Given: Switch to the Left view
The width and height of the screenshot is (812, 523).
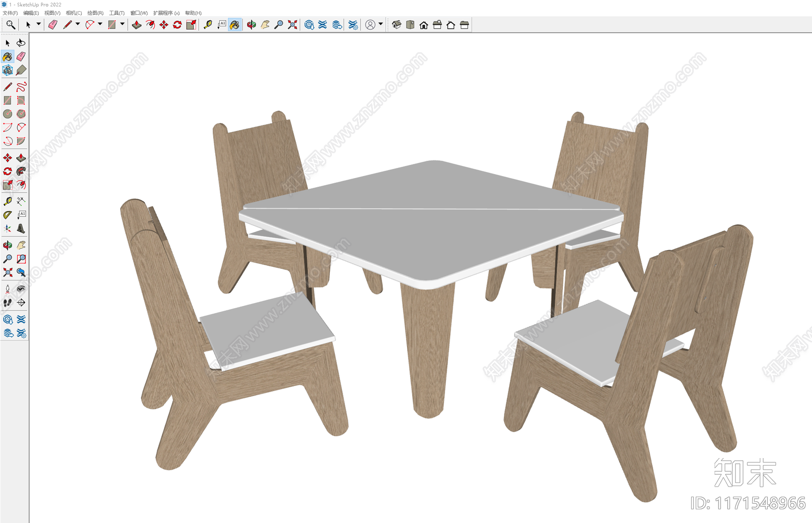Looking at the screenshot, I should [464, 25].
